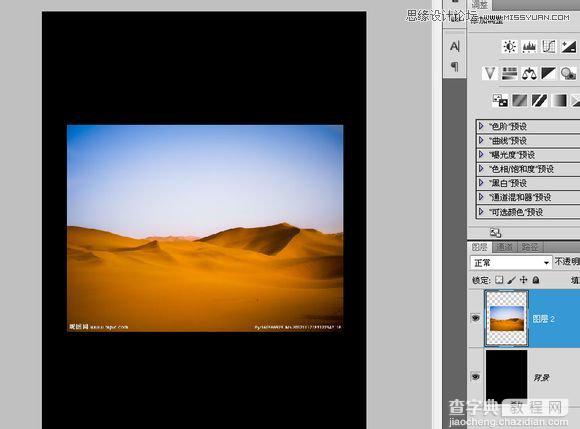Screen dimensions: 580x429
Task: Add a Vibrance adjustment layer
Action: (x=490, y=73)
